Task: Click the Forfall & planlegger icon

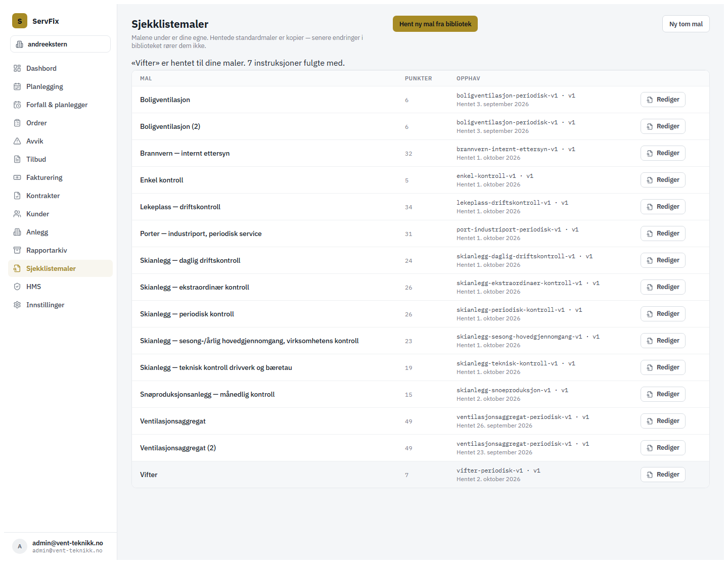Action: [x=17, y=105]
